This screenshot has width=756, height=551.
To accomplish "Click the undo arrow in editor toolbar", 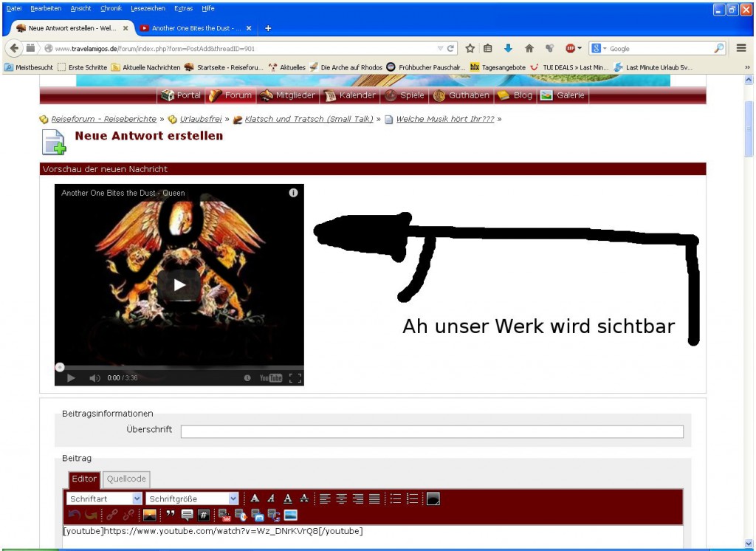I will click(x=75, y=515).
